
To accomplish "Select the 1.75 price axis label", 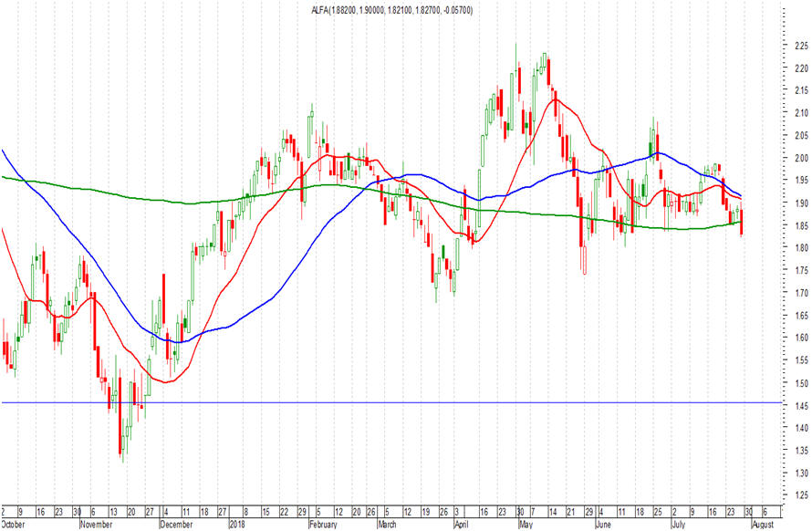I will pos(801,270).
